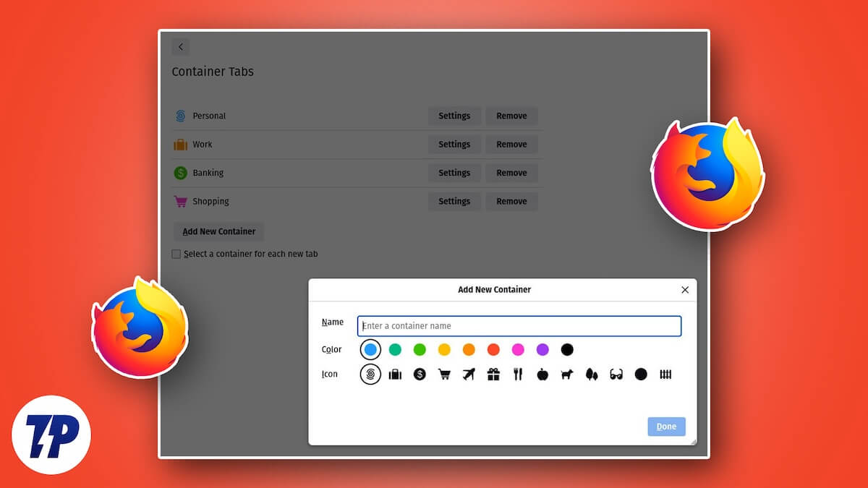
Task: Click Done to save the container
Action: [665, 427]
